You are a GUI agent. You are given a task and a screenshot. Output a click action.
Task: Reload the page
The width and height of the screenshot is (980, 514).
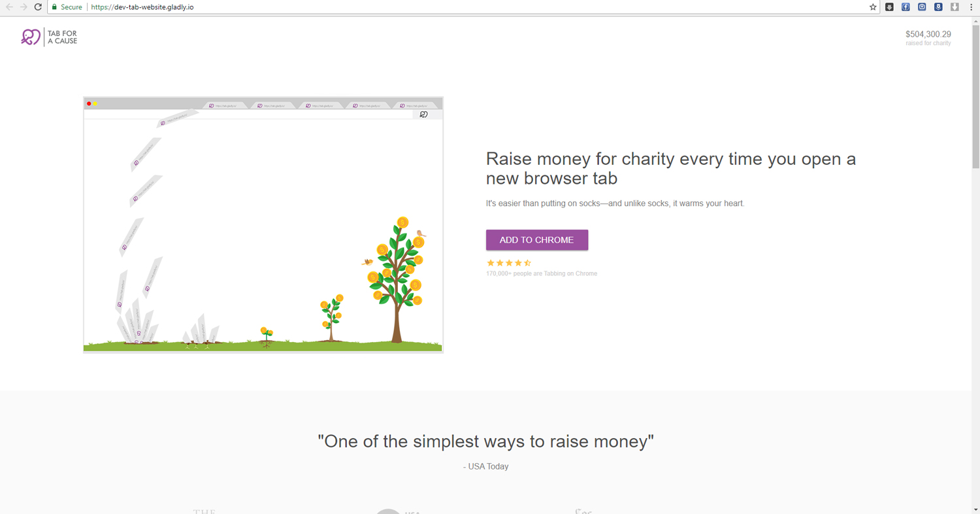point(38,7)
